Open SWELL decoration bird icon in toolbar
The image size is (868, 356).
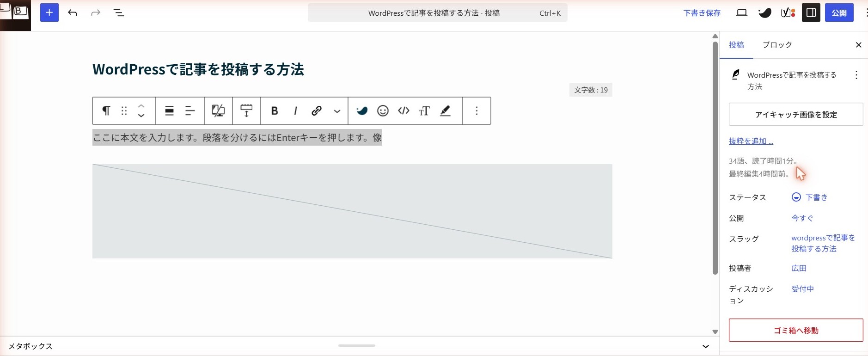click(x=362, y=110)
